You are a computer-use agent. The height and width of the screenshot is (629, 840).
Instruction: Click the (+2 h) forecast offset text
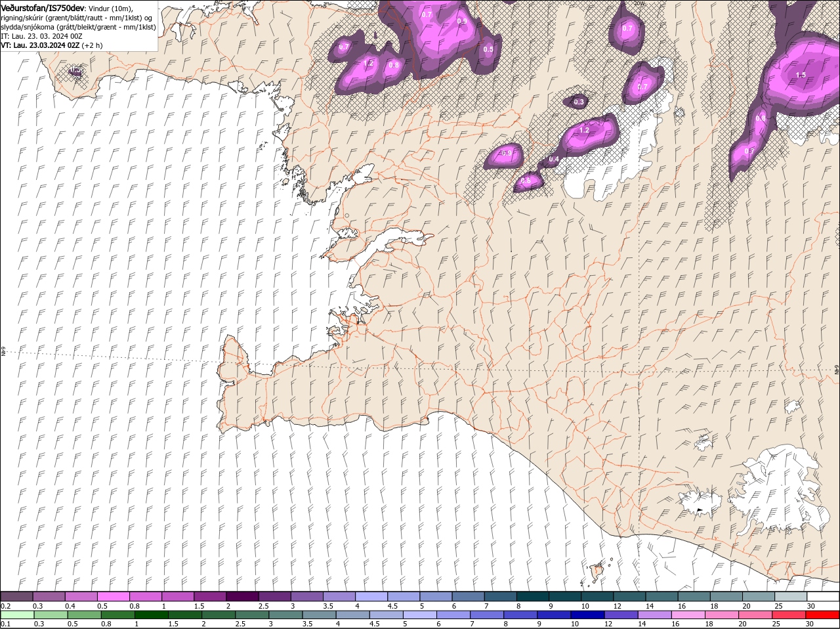(92, 45)
